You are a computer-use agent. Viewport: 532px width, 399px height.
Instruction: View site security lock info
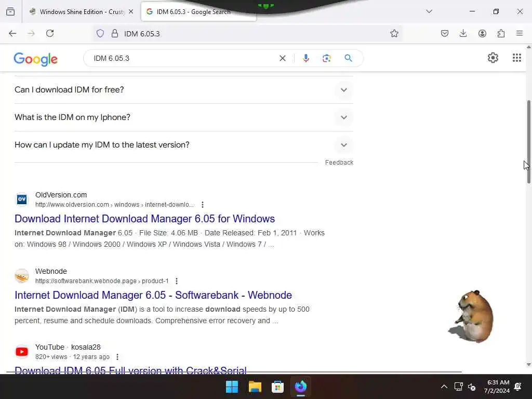tap(115, 33)
